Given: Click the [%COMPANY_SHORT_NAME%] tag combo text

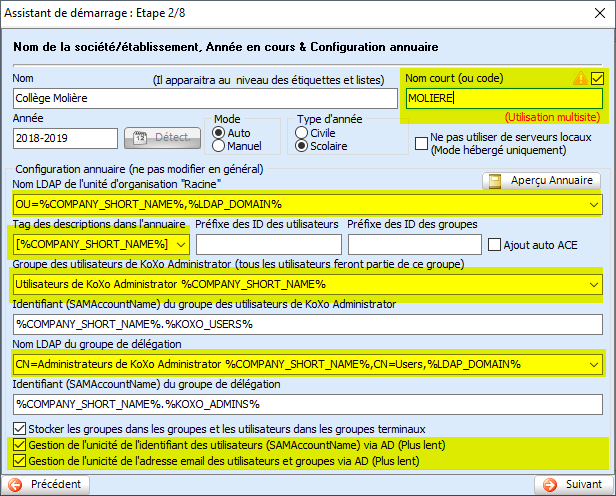Looking at the screenshot, I should pyautogui.click(x=92, y=244).
